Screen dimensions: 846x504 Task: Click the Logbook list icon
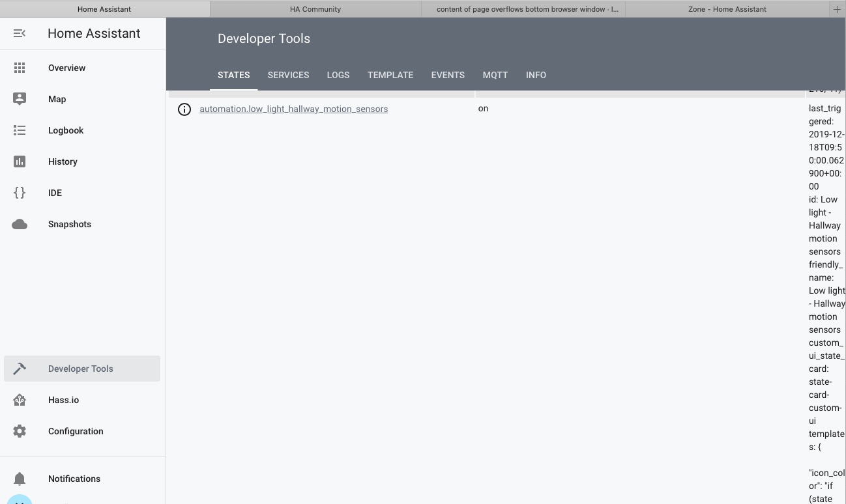click(x=20, y=130)
